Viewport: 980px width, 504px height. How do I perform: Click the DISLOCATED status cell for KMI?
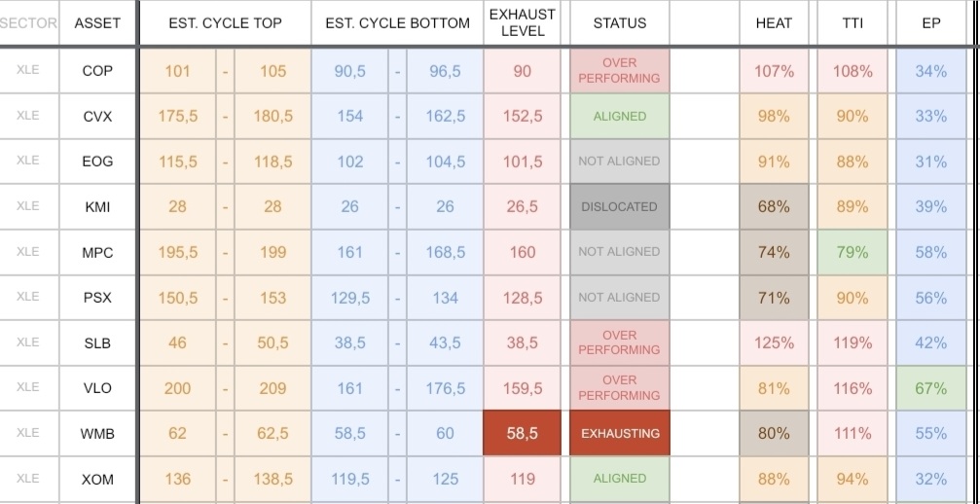pyautogui.click(x=619, y=206)
